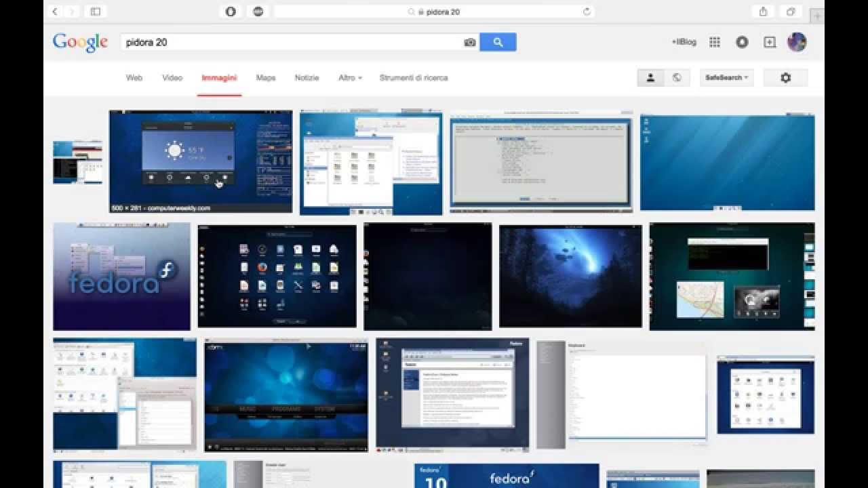Click the +IlBlog profile link
868x488 pixels.
click(684, 42)
